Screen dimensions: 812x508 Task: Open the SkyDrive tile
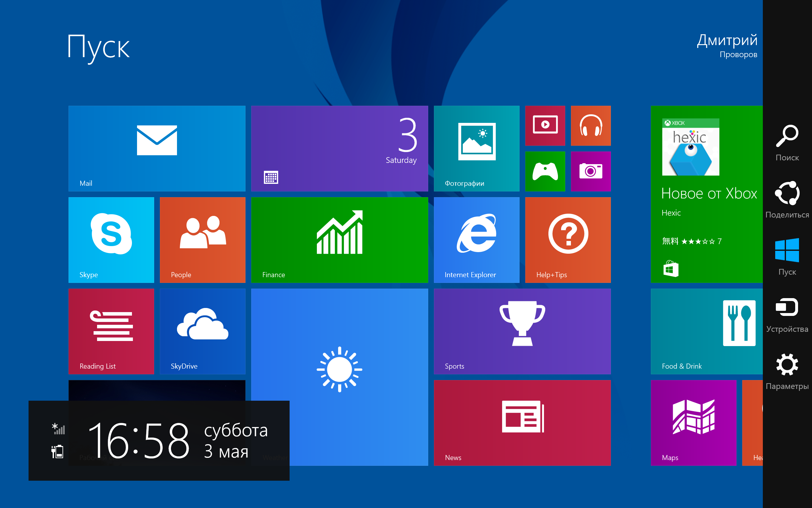point(203,331)
